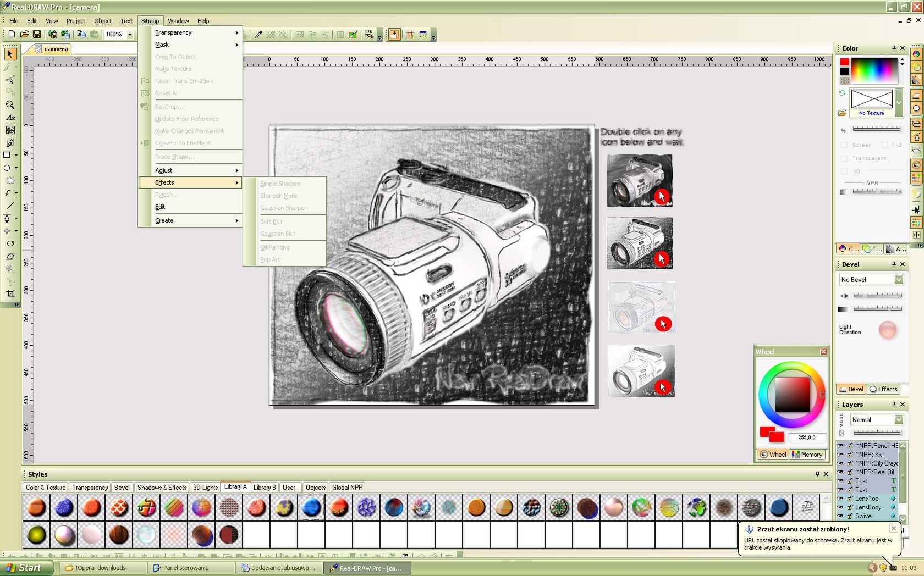Select the Zoom magnifier tool
This screenshot has width=924, height=576.
click(10, 104)
